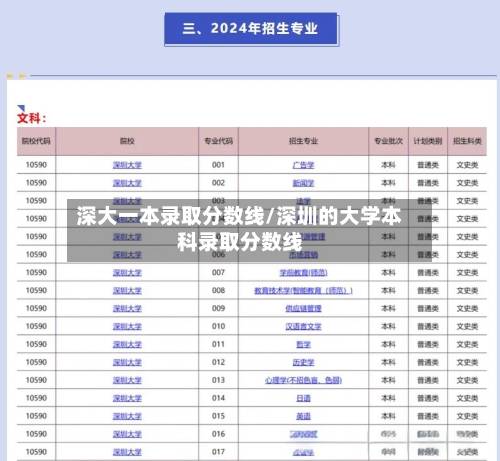Select the 计划类别 column header

coord(428,141)
